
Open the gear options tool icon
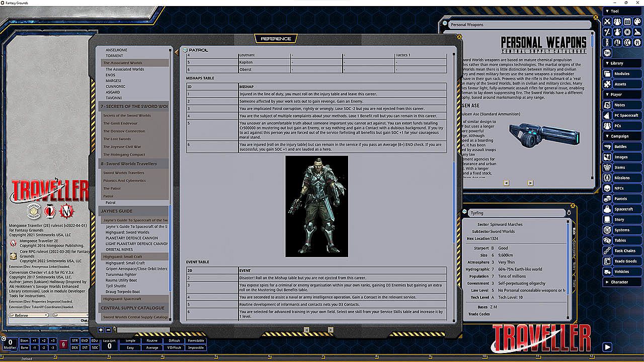628,32
